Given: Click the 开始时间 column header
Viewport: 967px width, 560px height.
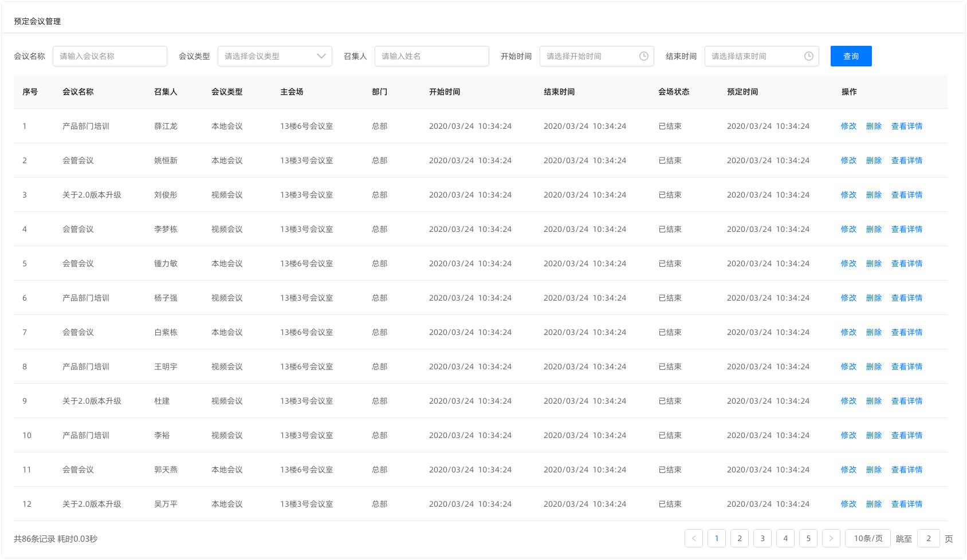Looking at the screenshot, I should click(x=445, y=92).
